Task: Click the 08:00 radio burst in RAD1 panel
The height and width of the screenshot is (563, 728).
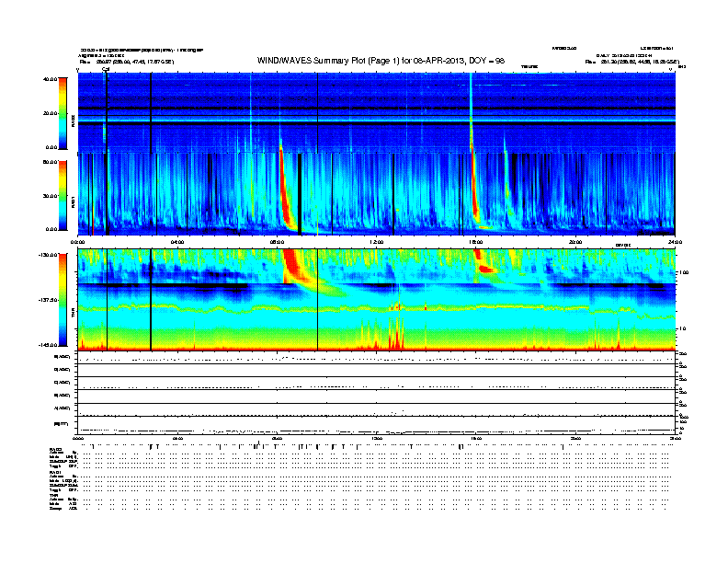Action: coord(287,198)
